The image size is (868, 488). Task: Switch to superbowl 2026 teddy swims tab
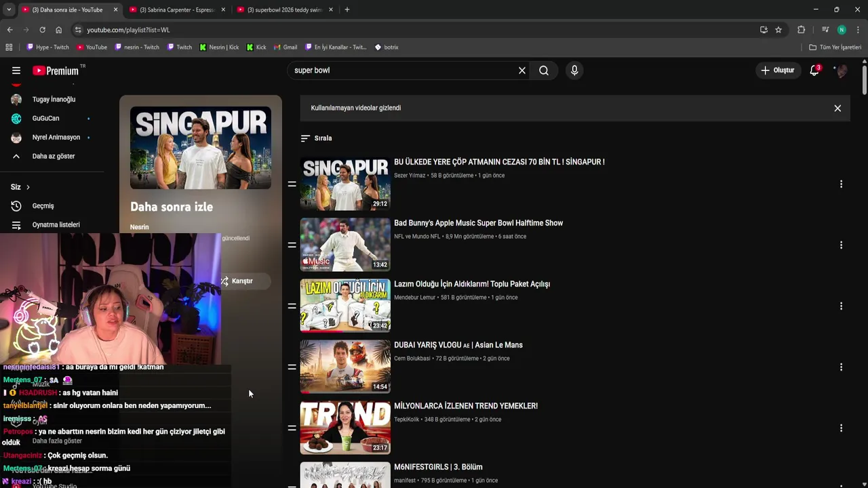pos(285,10)
